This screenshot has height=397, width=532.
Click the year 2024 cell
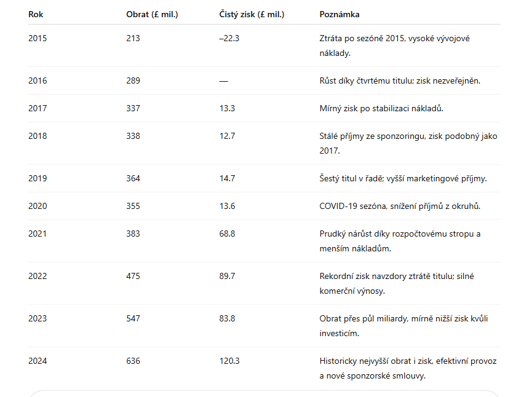tap(38, 361)
